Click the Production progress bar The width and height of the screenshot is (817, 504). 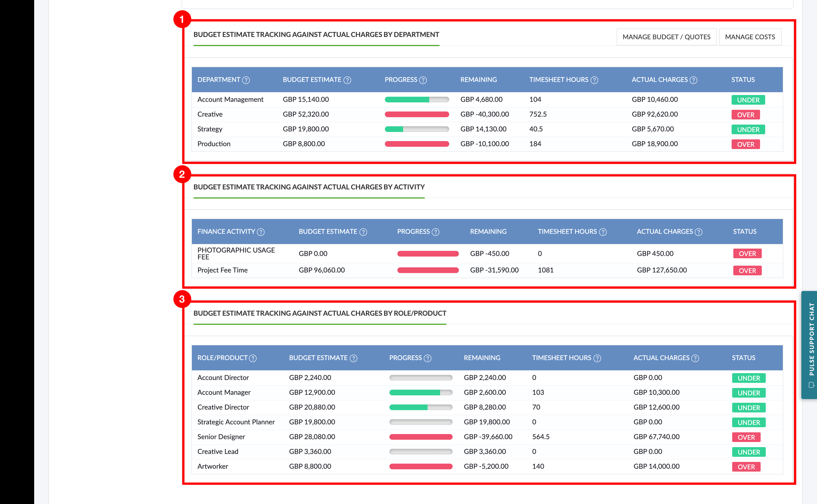coord(417,144)
